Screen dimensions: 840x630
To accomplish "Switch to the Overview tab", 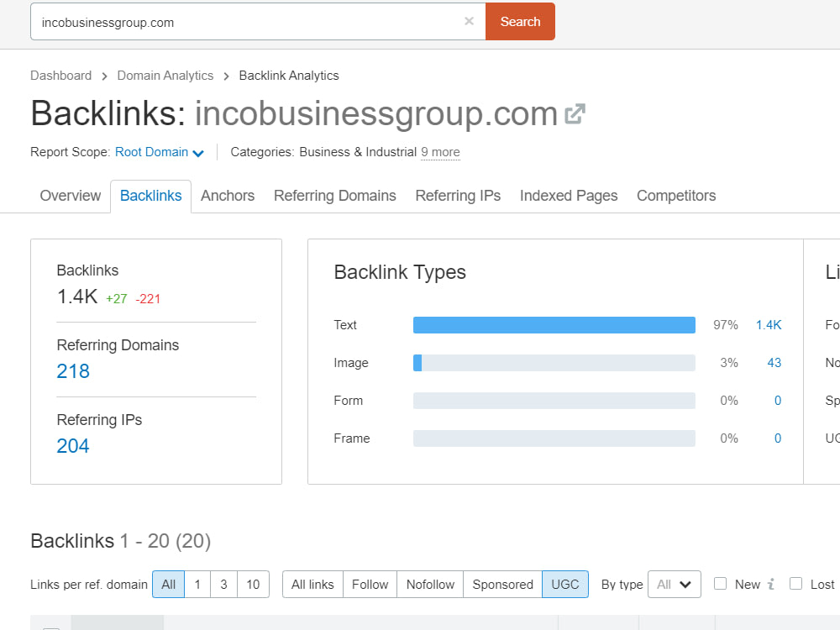I will click(x=71, y=196).
